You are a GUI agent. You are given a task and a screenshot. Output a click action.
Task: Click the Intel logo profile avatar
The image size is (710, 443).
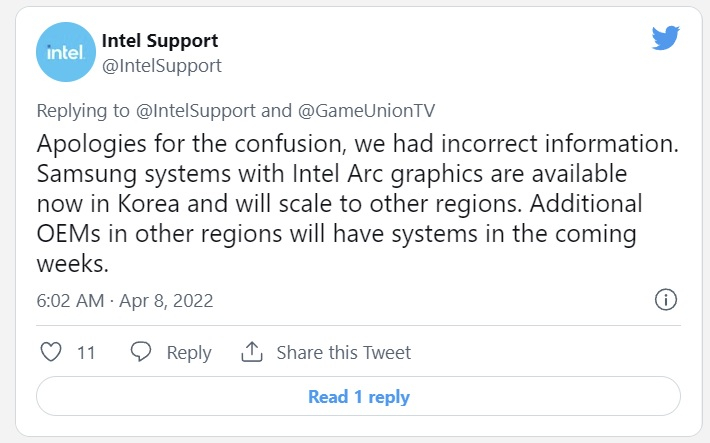pos(66,53)
